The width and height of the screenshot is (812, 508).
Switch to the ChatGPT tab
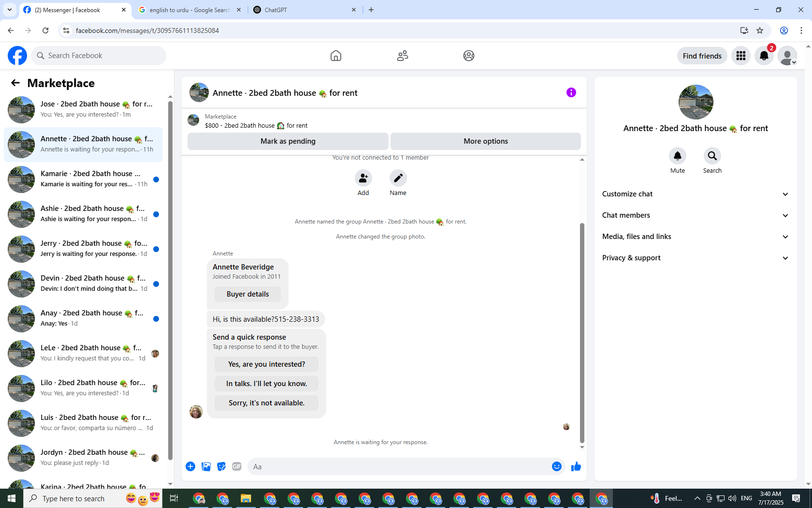tap(305, 10)
